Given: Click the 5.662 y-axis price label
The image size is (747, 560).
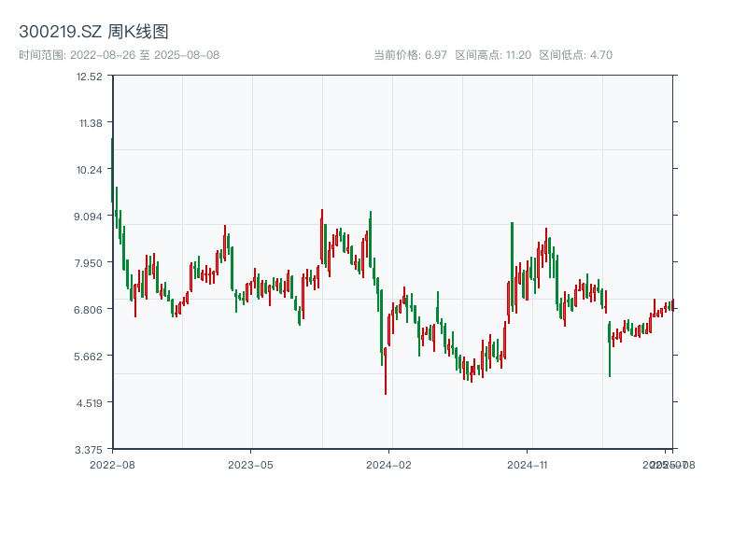Looking at the screenshot, I should tap(89, 356).
